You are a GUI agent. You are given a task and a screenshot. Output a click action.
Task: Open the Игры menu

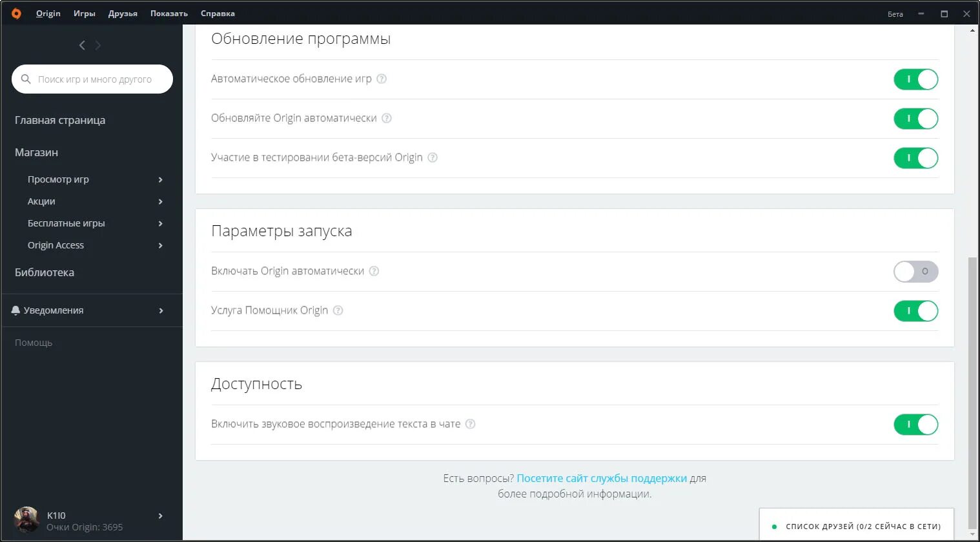point(85,13)
